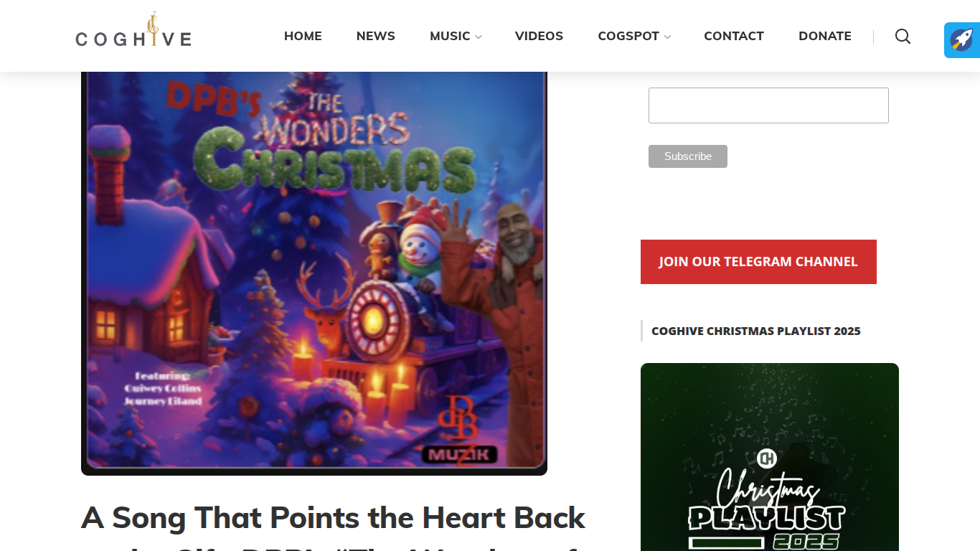Expand the COGSPOT dropdown chevron
The image size is (980, 551).
coord(667,37)
